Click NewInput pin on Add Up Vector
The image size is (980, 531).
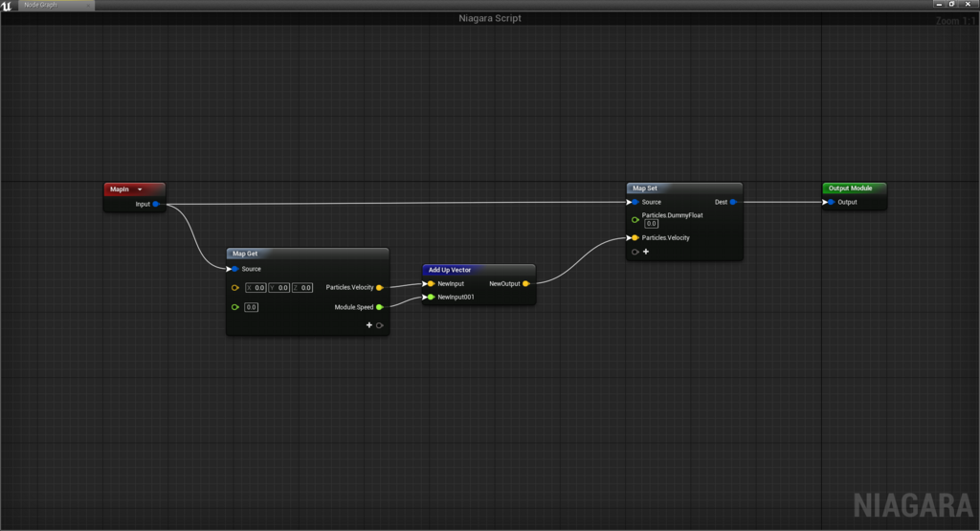point(430,283)
